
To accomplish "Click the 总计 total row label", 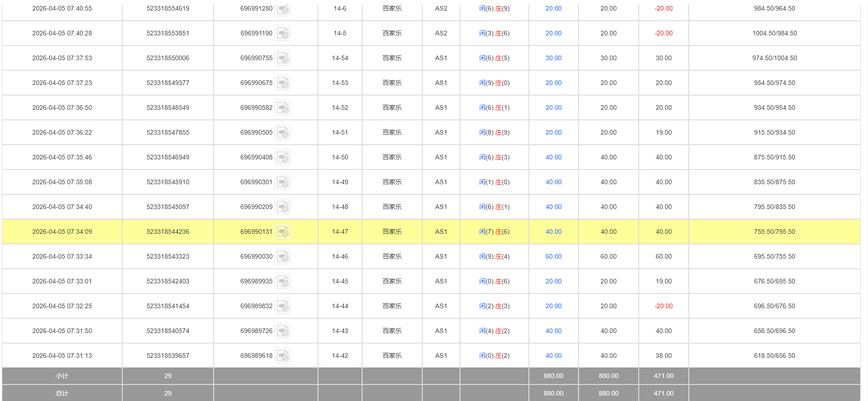I will (x=62, y=394).
